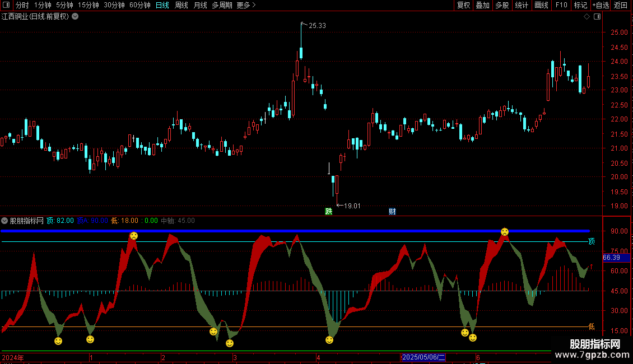Click the blue 财 marker below the candles

click(392, 212)
